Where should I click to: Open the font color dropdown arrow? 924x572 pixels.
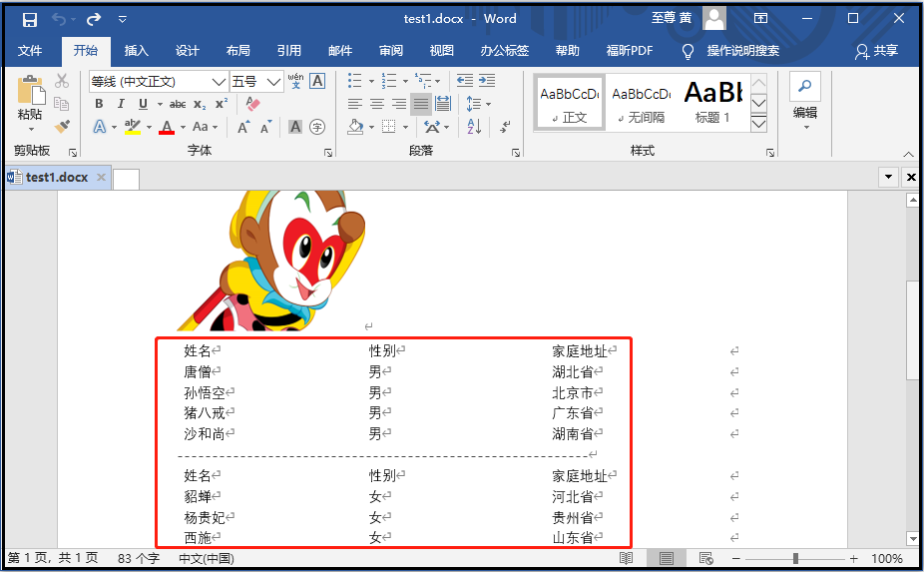183,128
